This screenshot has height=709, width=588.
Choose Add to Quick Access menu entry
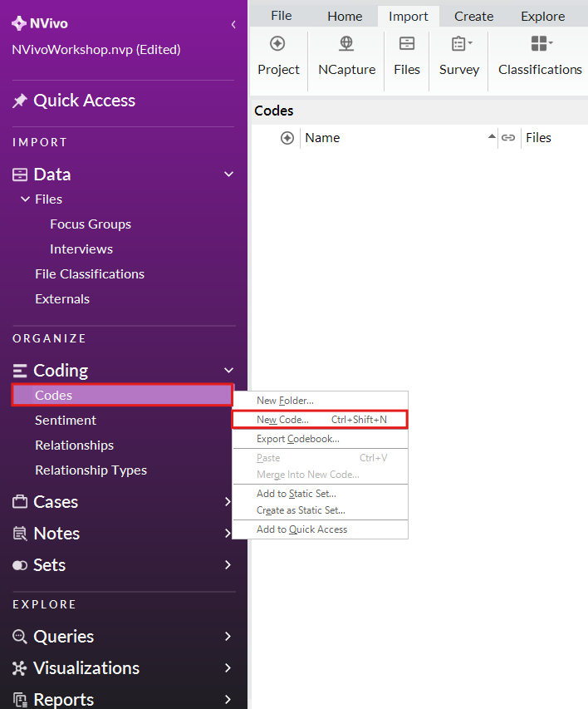320,529
